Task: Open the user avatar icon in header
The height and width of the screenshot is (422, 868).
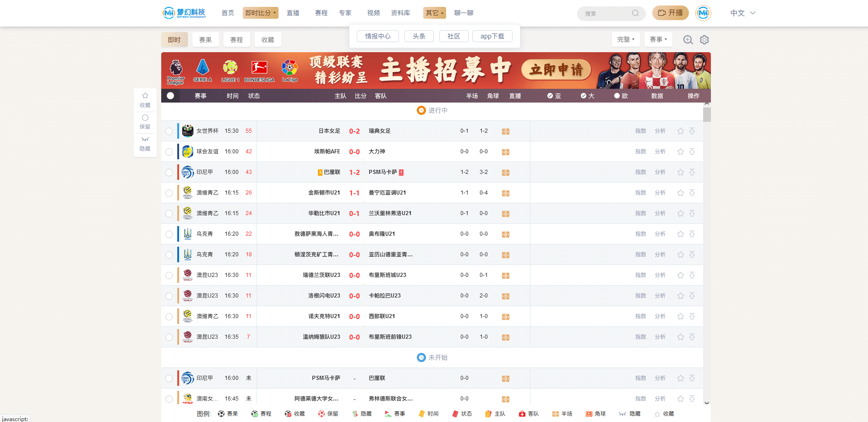Action: [703, 13]
